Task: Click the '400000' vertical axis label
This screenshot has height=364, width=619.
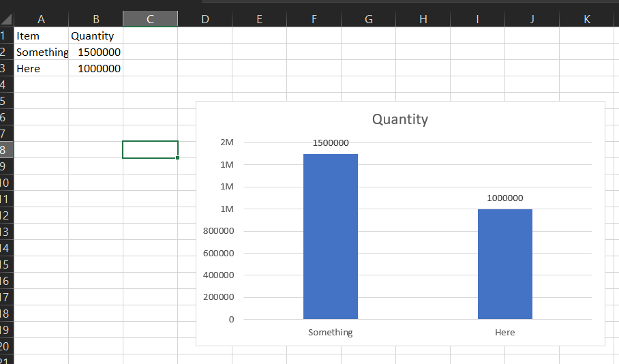Action: (218, 275)
